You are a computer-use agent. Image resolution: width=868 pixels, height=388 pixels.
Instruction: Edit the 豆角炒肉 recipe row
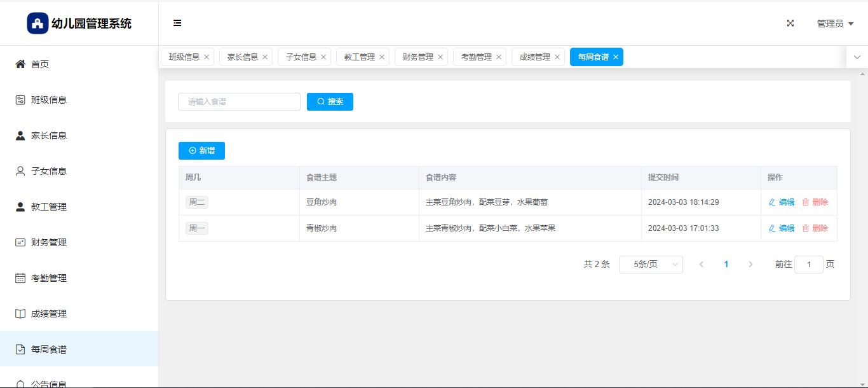[782, 202]
